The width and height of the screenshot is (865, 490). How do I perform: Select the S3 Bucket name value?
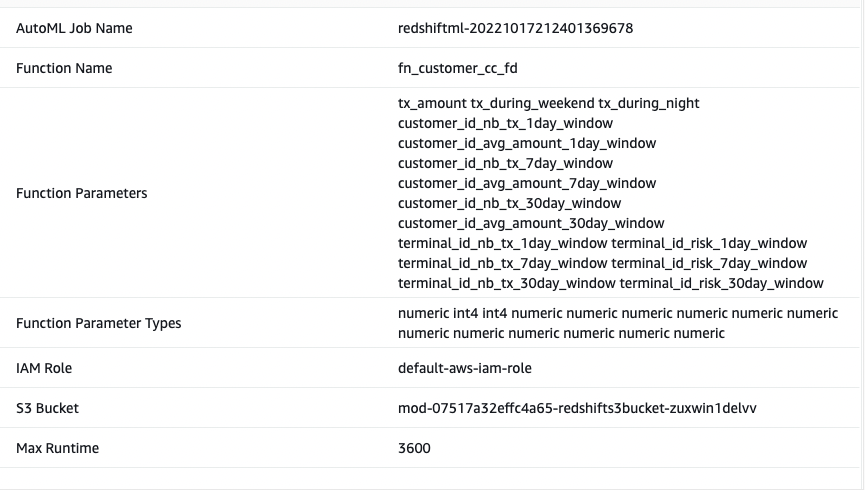pyautogui.click(x=577, y=408)
